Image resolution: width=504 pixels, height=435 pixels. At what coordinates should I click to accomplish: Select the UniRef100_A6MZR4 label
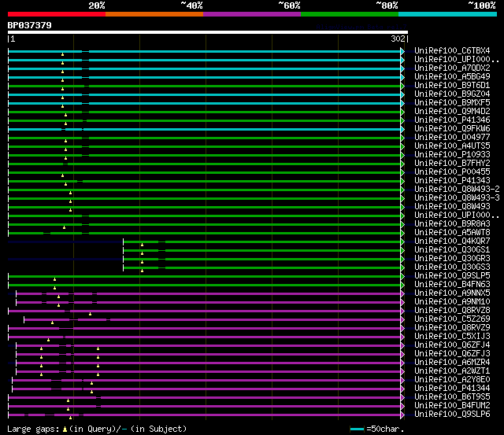pos(452,363)
